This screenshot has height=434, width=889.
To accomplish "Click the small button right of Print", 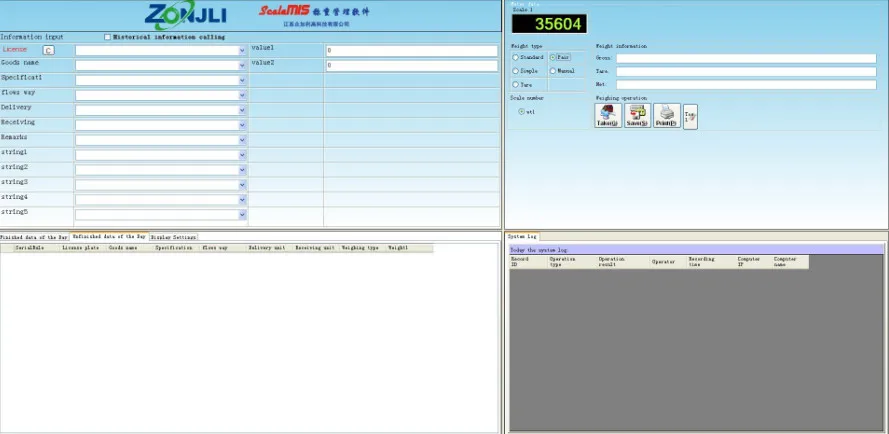I will tap(690, 116).
